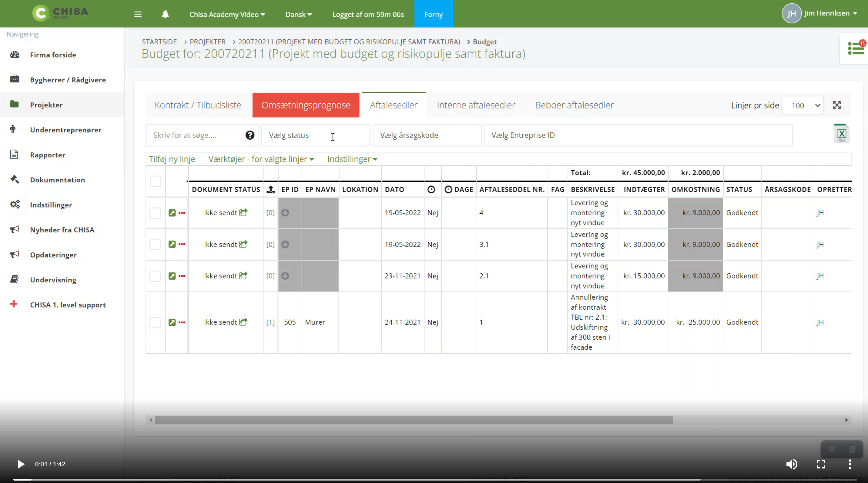Click Tilføj ny linje link

172,159
